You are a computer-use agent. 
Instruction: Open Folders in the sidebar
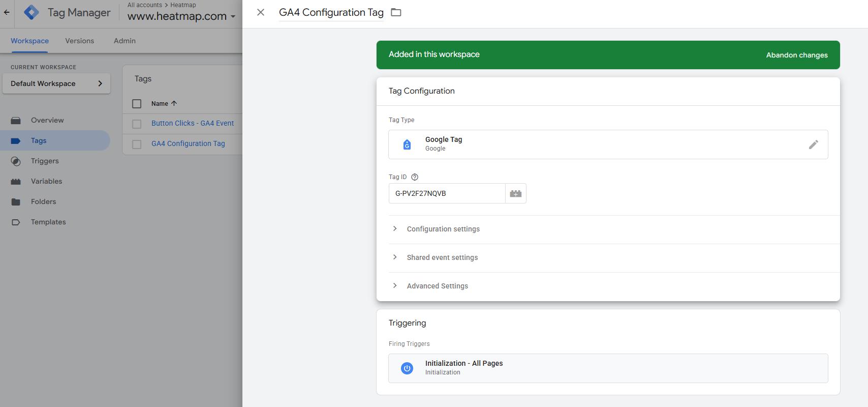click(43, 201)
